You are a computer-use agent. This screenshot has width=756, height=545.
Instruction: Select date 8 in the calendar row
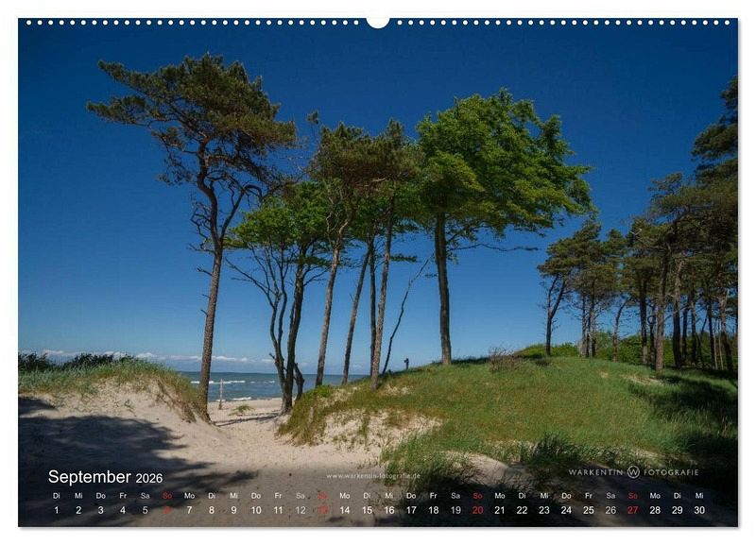212,510
